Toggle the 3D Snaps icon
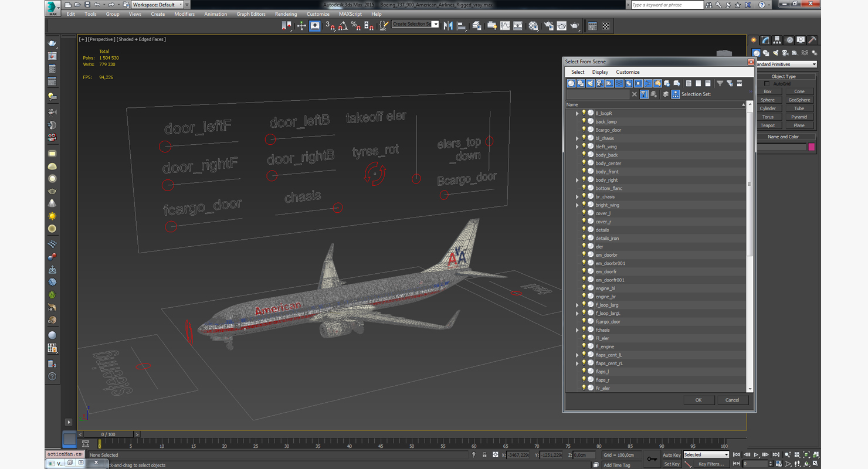868x469 pixels. 331,26
